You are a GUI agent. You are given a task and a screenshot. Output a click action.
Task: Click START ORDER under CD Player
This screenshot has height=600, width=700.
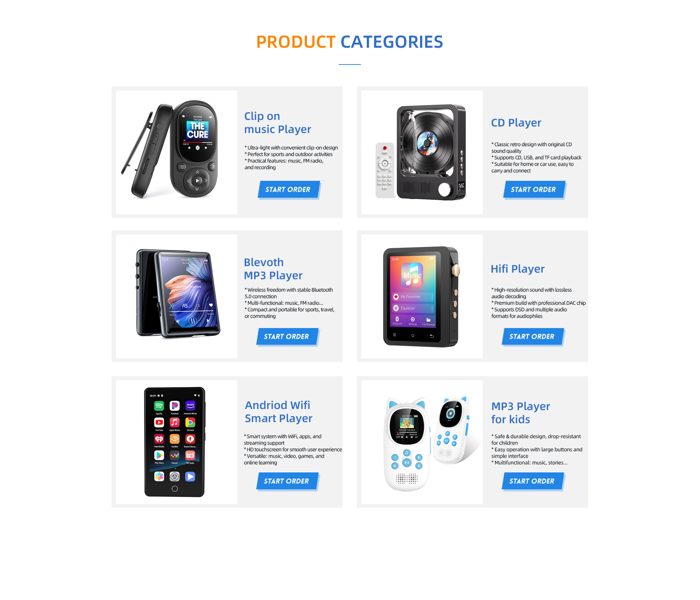[534, 190]
